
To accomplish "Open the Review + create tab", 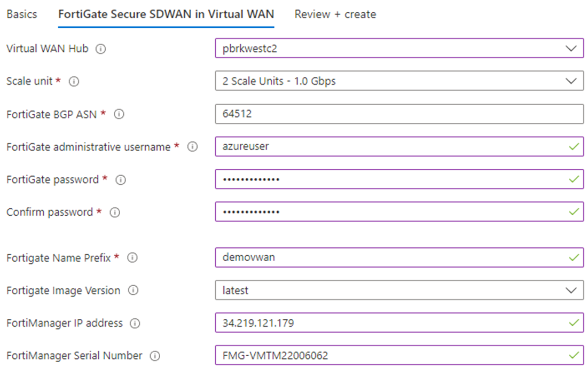I will coord(334,14).
